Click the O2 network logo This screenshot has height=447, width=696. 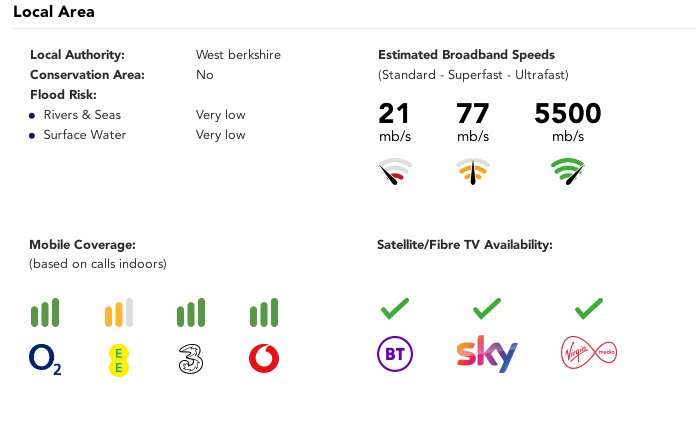(45, 359)
